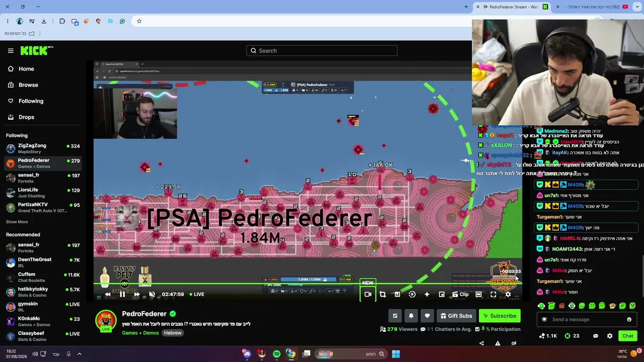Open LiorsLife channel in sidebar
The width and height of the screenshot is (644, 362).
pos(43,193)
